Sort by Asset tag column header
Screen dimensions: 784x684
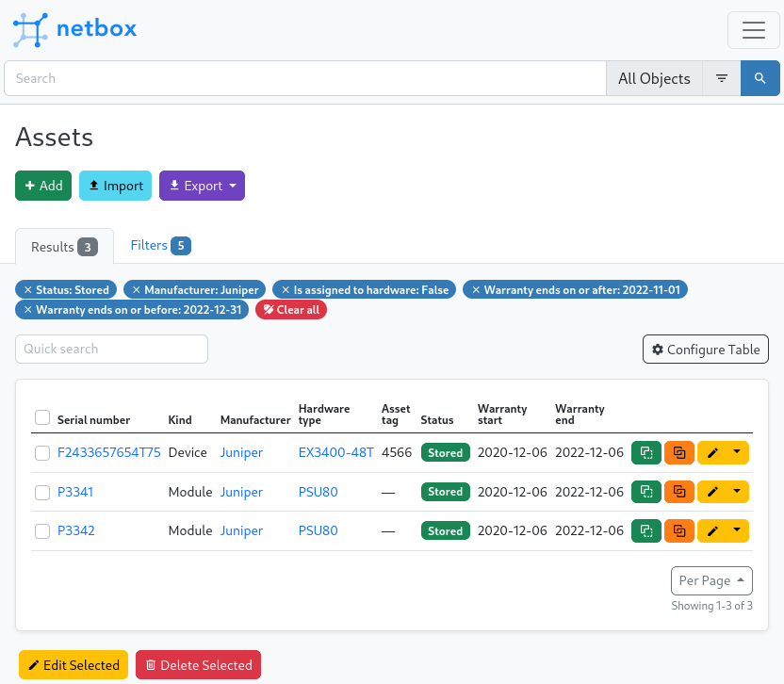tap(396, 415)
